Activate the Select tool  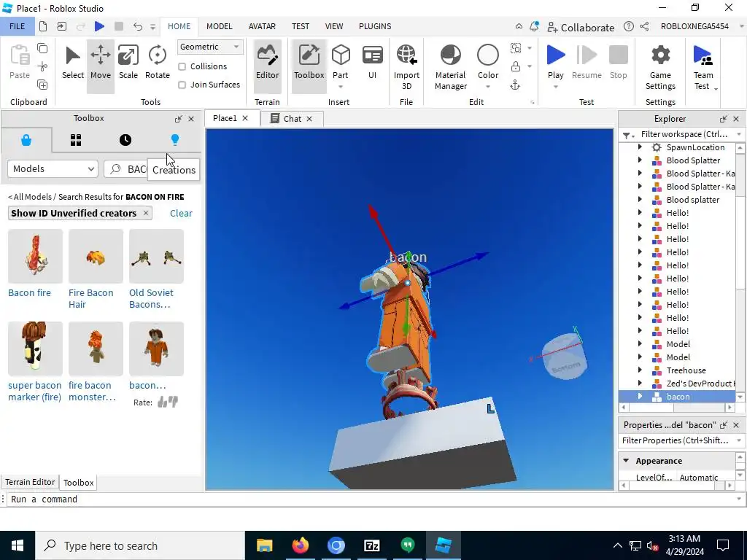click(x=72, y=63)
